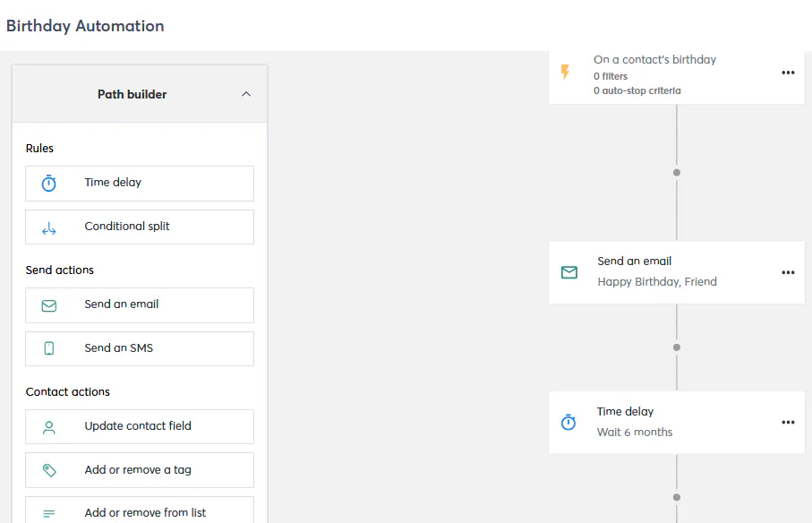Collapse the Path builder panel chevron
Image resolution: width=812 pixels, height=523 pixels.
pos(246,94)
